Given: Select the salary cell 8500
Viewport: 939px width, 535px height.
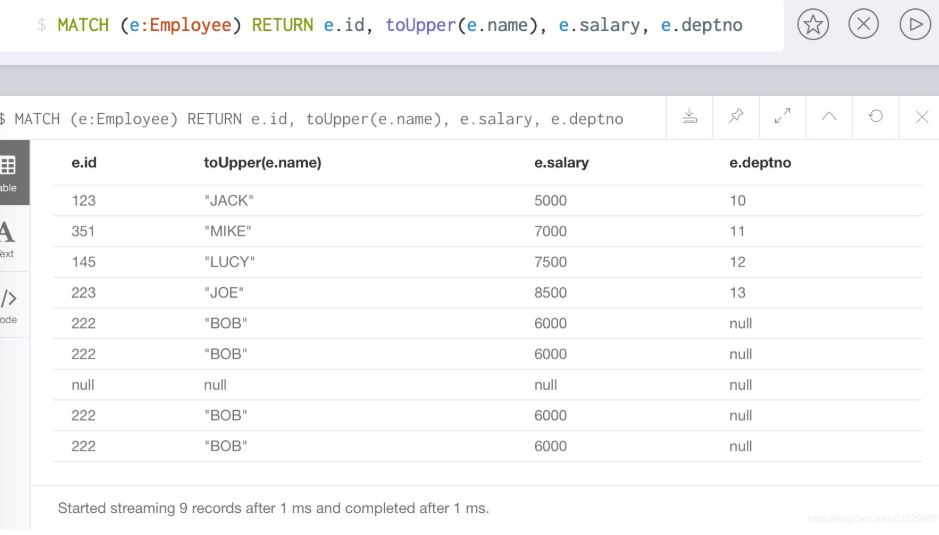Looking at the screenshot, I should click(550, 292).
